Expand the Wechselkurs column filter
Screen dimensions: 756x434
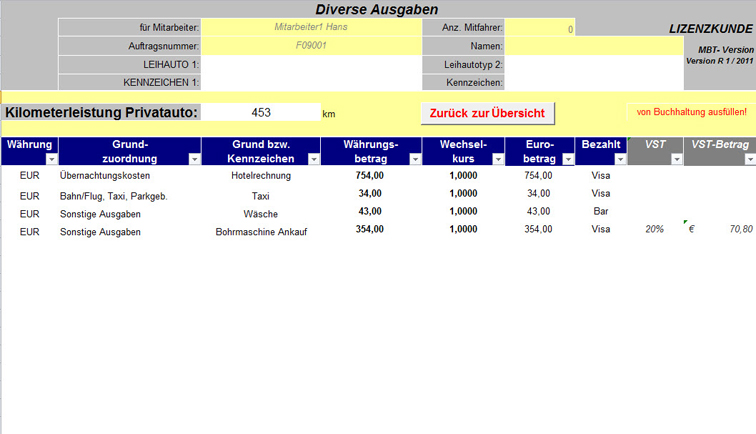pyautogui.click(x=496, y=159)
